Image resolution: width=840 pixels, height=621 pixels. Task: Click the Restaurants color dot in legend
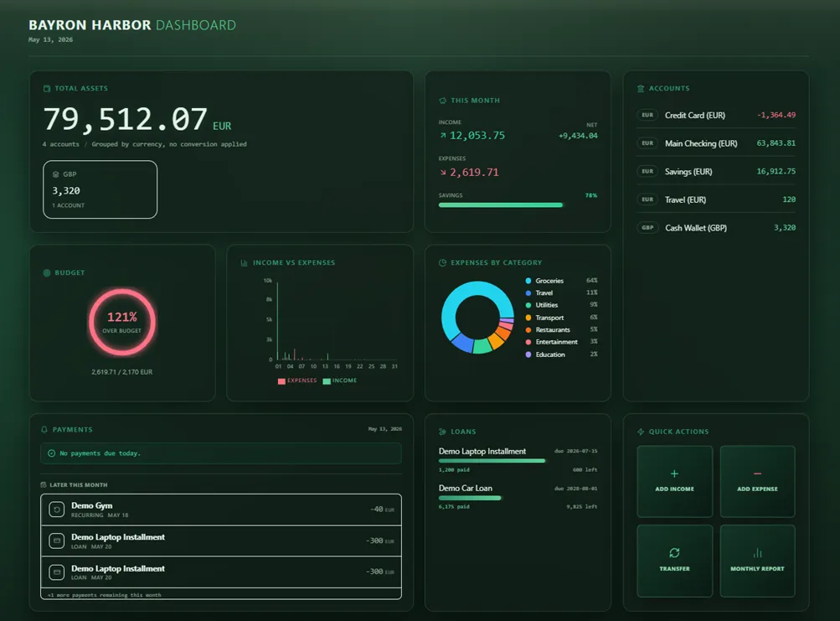pos(528,330)
